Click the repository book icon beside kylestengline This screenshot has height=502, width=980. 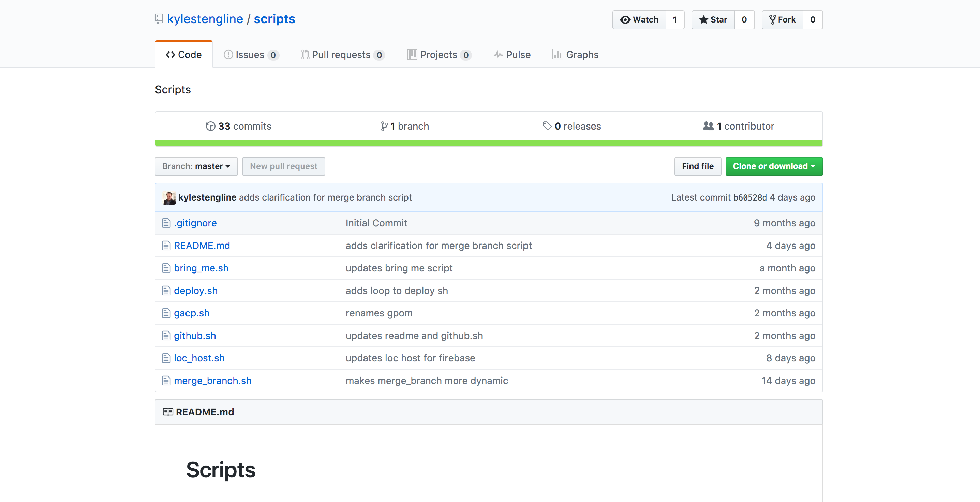tap(159, 19)
